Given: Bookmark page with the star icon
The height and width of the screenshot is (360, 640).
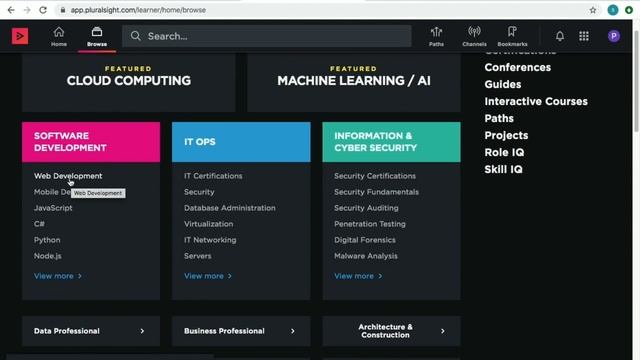Looking at the screenshot, I should click(593, 10).
